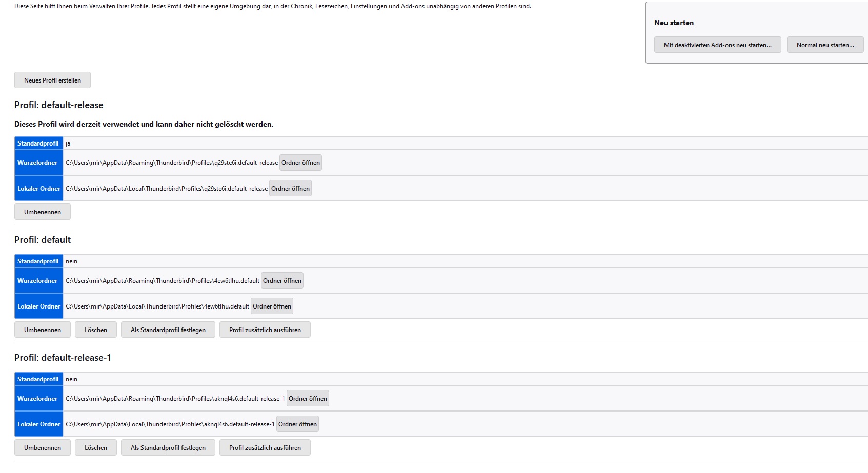This screenshot has width=868, height=473.
Task: Restart with add-ons disabled
Action: 717,45
